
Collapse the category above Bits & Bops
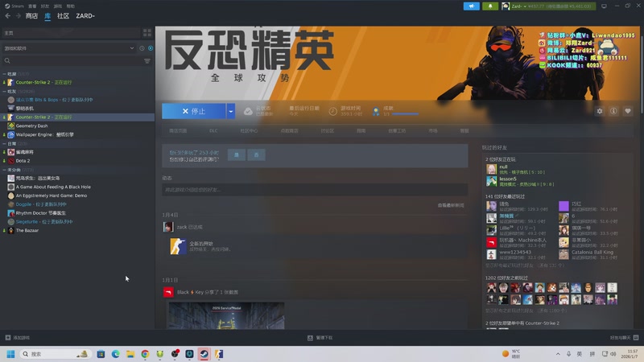pyautogui.click(x=4, y=91)
